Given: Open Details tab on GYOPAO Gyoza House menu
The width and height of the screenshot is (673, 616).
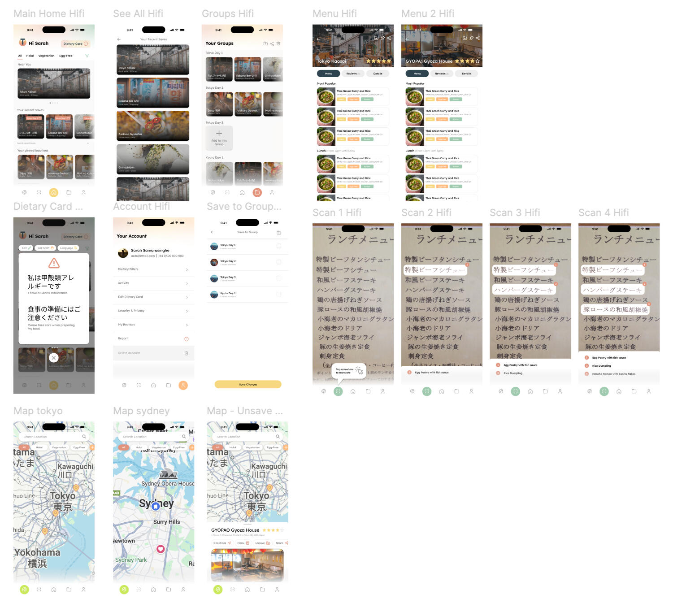Looking at the screenshot, I should point(466,74).
